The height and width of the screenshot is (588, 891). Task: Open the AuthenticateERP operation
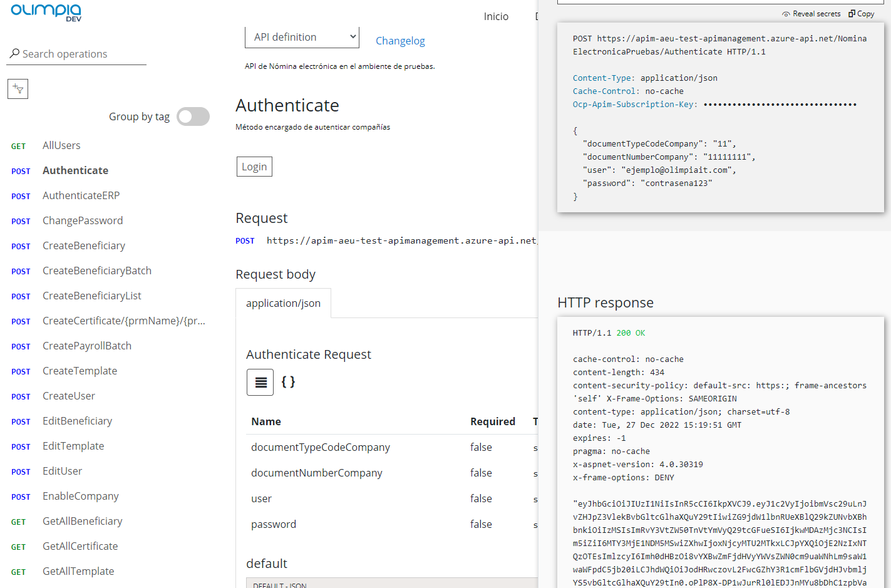(x=81, y=195)
